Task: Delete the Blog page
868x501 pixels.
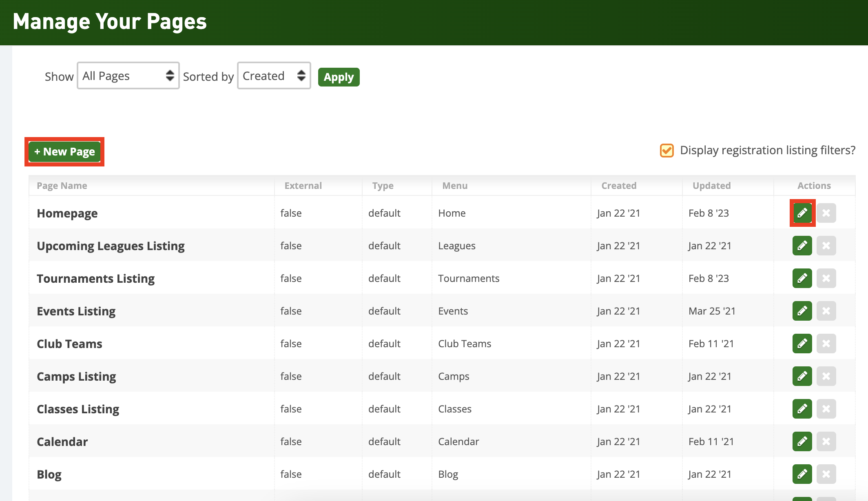Action: coord(826,474)
